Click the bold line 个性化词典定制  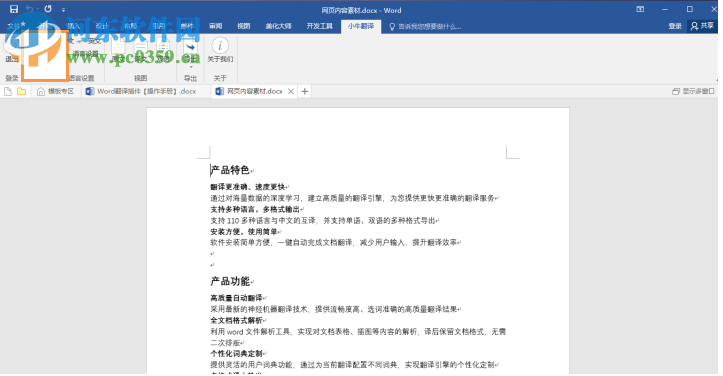point(237,353)
